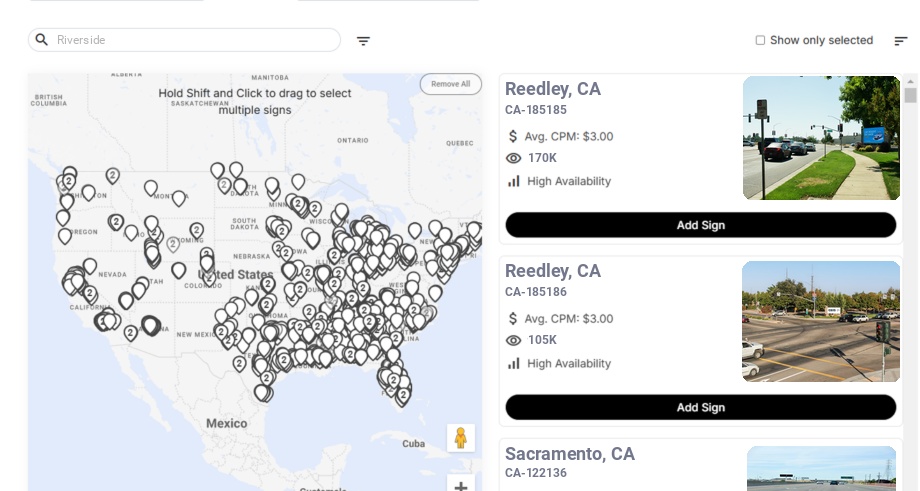The height and width of the screenshot is (491, 920).
Task: Click the Sacramento, CA listing title
Action: [x=569, y=454]
